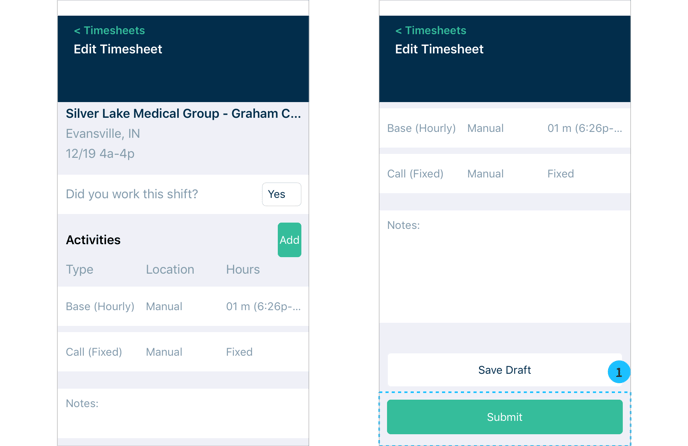Toggle the 'Did you work this shift?' Yes switch

coord(281,194)
